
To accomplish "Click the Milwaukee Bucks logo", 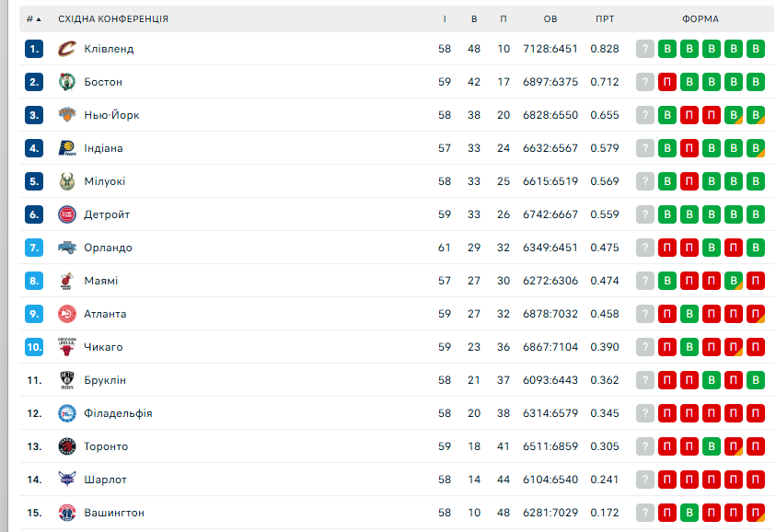I will (x=66, y=181).
